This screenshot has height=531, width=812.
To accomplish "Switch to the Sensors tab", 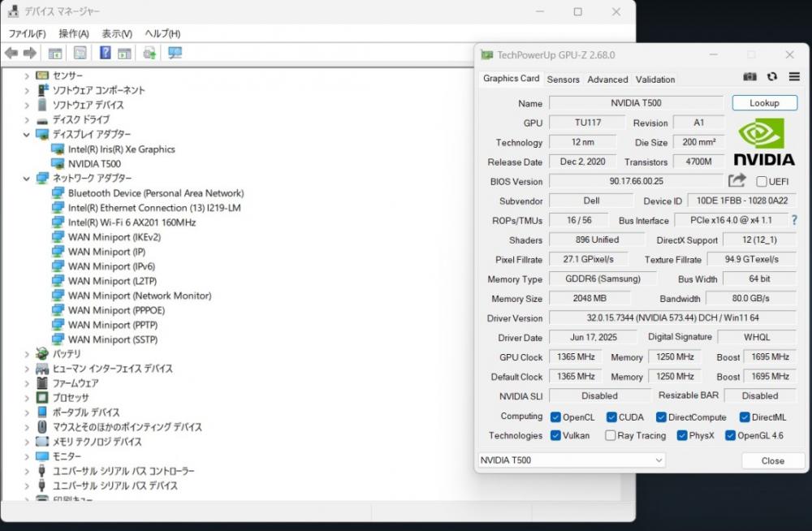I will (x=563, y=80).
